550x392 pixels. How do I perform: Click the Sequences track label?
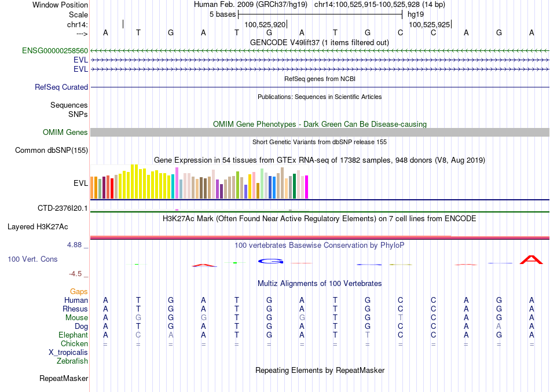[x=69, y=105]
